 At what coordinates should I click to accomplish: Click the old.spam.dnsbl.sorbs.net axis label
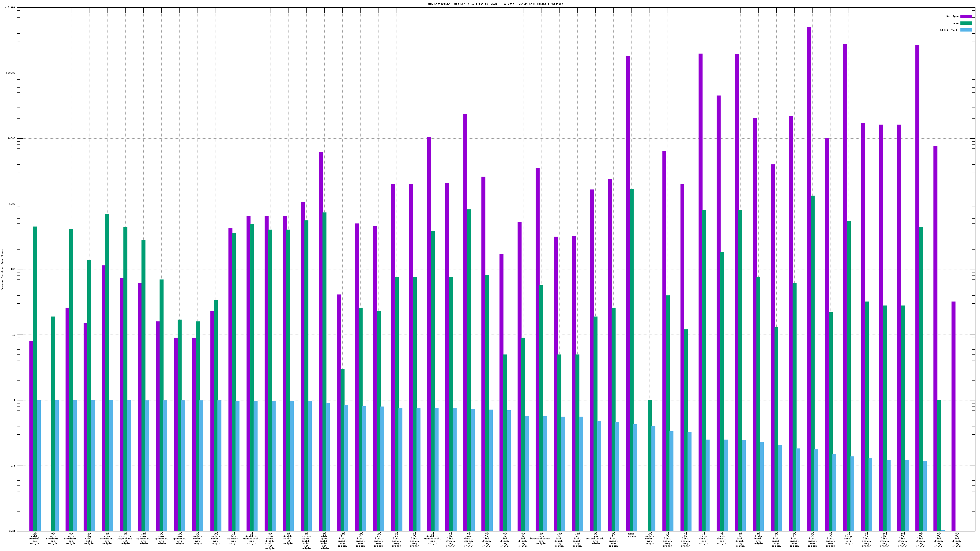pyautogui.click(x=324, y=541)
